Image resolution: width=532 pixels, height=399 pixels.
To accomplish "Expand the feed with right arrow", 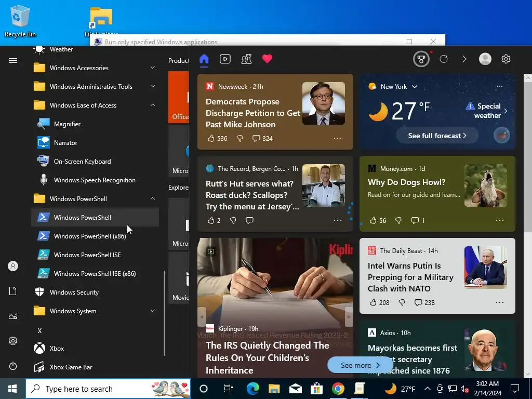I will [x=464, y=59].
